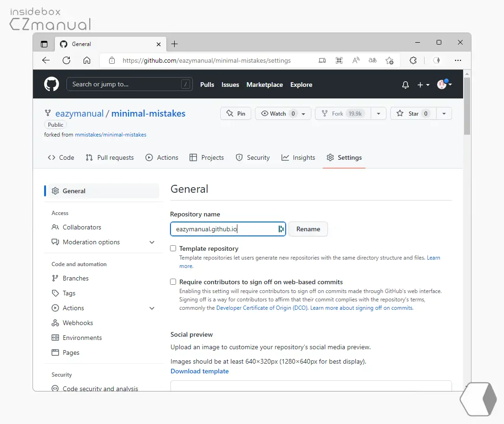Open Developer Certificate of Origin link

[x=262, y=308]
